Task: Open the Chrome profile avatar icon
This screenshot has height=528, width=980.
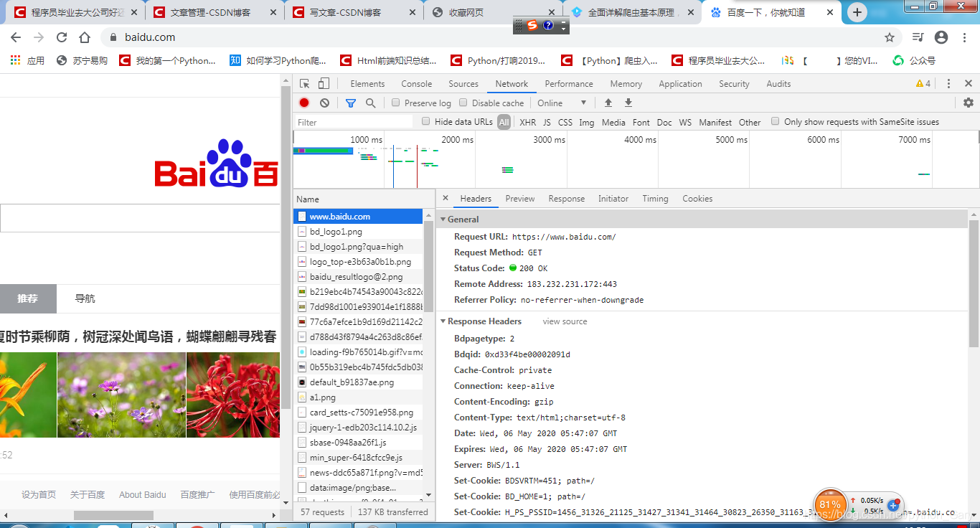Action: point(941,37)
